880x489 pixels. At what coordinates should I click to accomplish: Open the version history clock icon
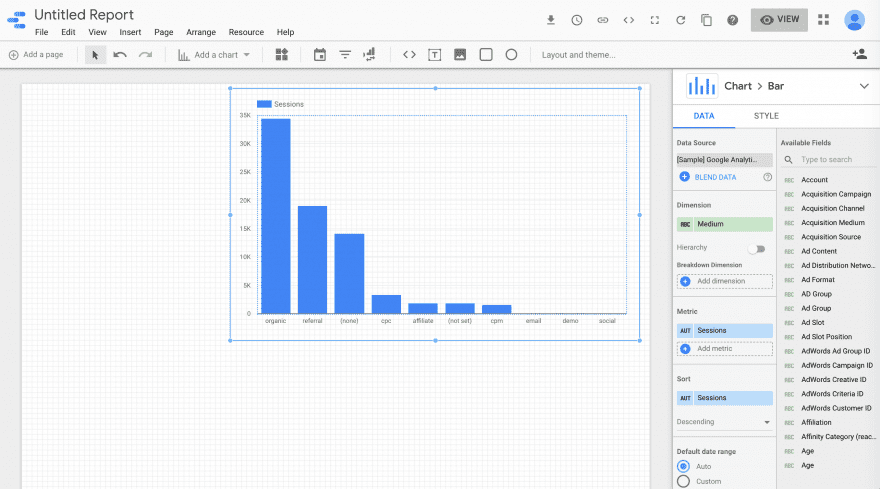577,20
